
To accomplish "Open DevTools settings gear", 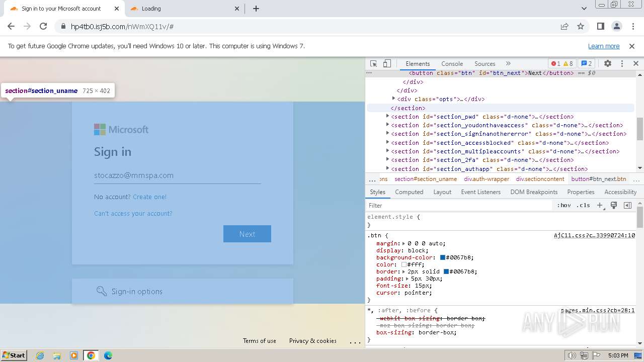I will coord(608,63).
